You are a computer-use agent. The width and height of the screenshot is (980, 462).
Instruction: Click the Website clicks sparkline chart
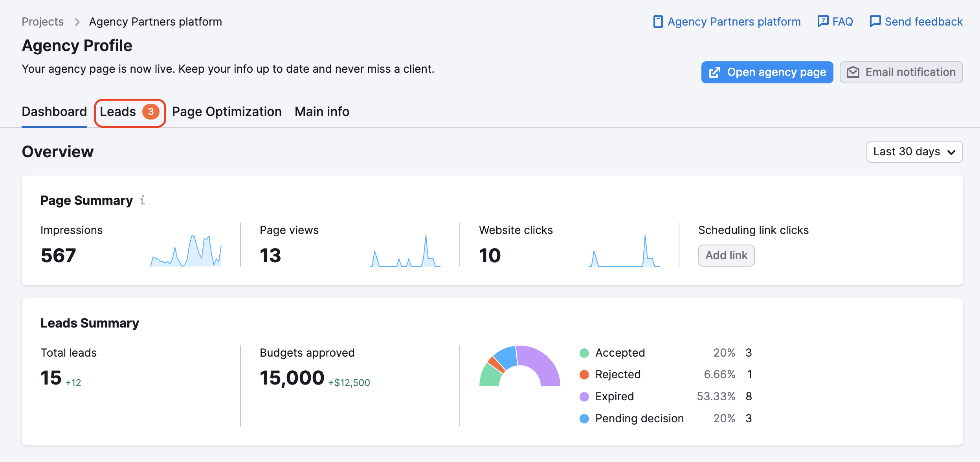[624, 251]
